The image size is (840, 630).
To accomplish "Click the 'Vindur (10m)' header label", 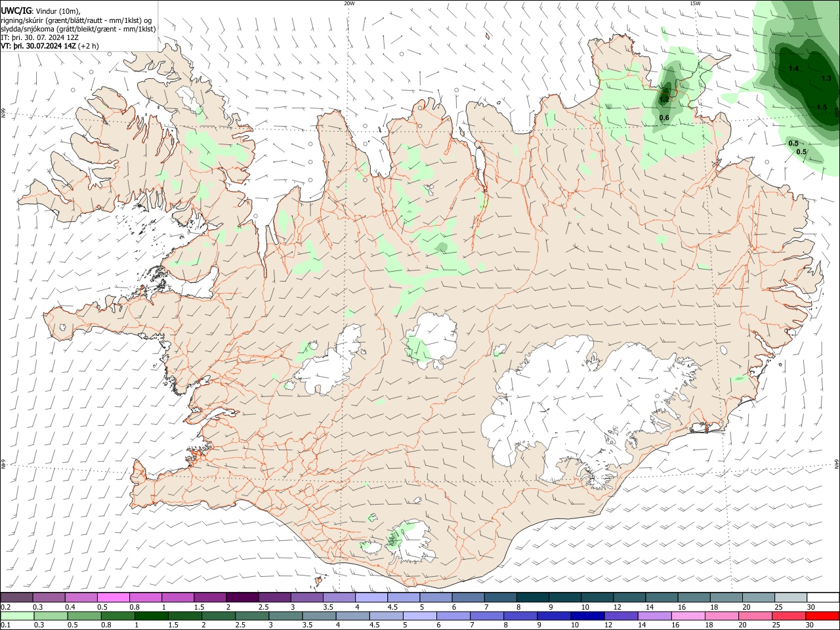I will click(58, 11).
